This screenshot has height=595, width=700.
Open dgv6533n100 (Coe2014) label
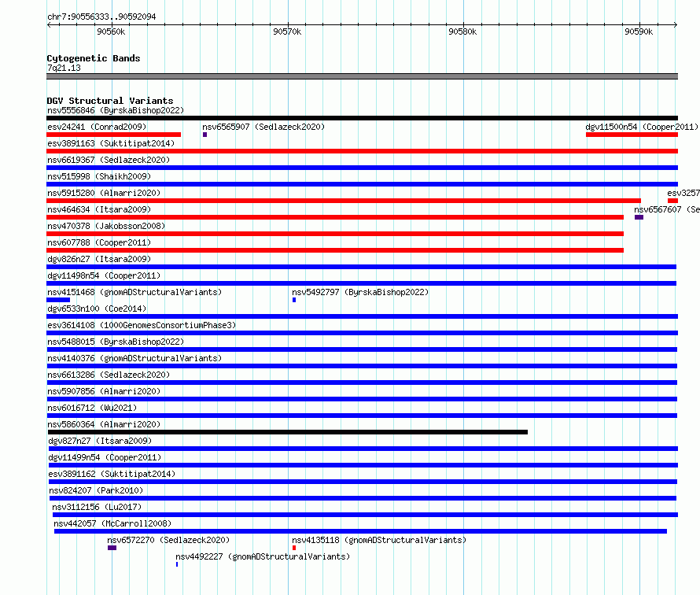[97, 309]
